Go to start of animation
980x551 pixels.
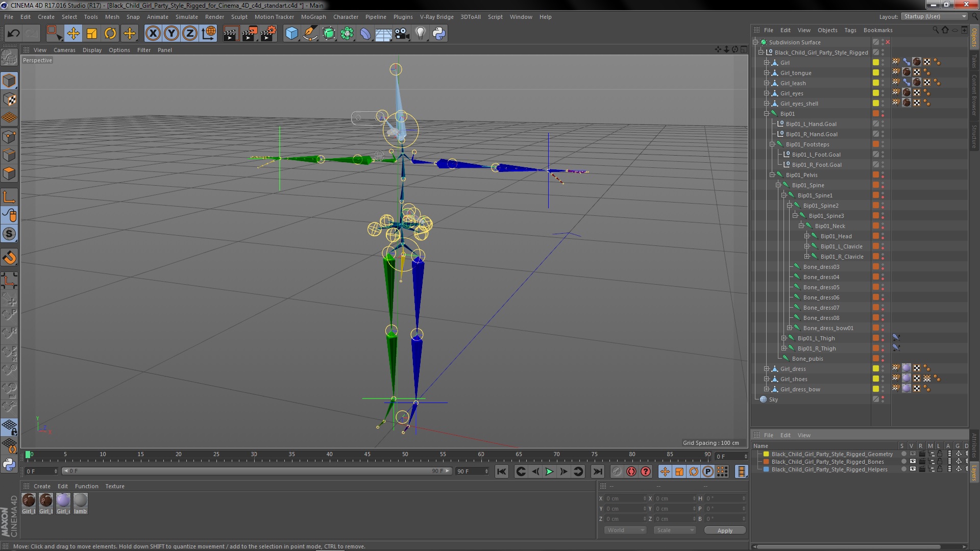tap(501, 472)
